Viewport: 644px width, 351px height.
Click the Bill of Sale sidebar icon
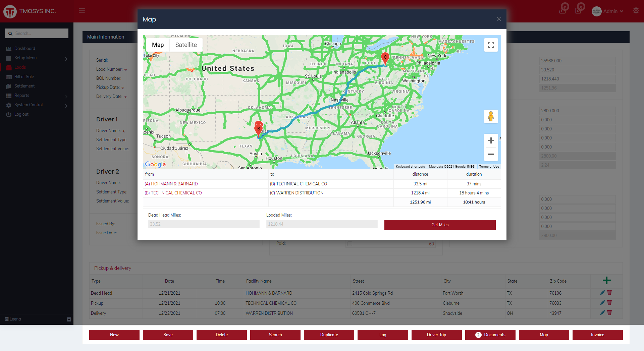(x=9, y=77)
